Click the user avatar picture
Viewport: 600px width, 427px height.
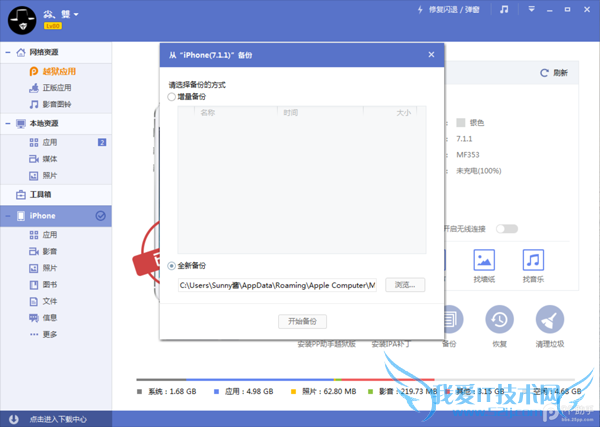[22, 21]
